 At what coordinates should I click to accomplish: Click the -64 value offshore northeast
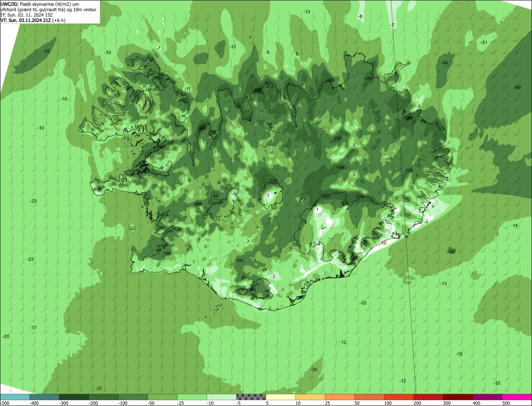445,63
